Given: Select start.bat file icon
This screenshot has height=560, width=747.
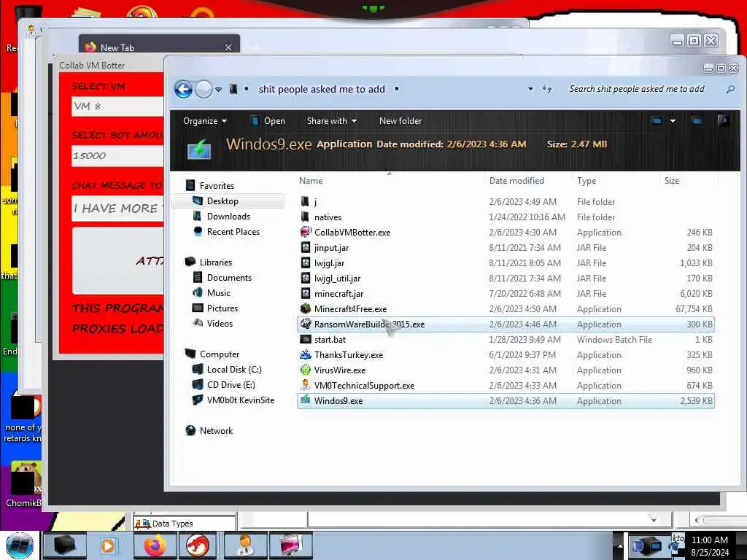Looking at the screenshot, I should click(305, 339).
